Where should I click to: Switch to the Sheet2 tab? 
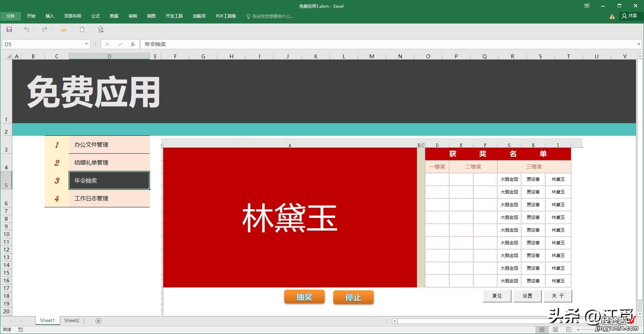[x=72, y=320]
